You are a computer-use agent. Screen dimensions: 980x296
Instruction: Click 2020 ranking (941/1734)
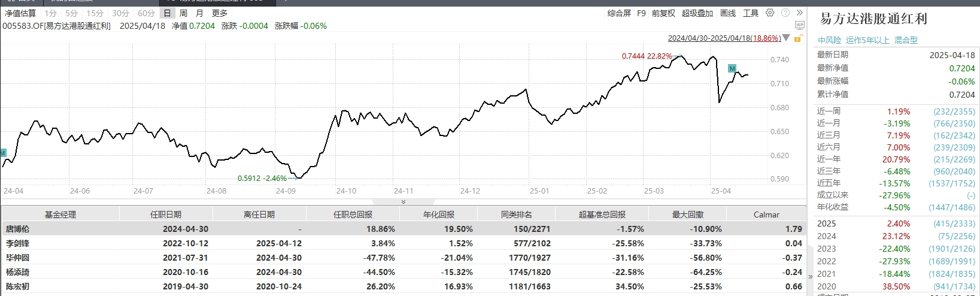pos(954,286)
